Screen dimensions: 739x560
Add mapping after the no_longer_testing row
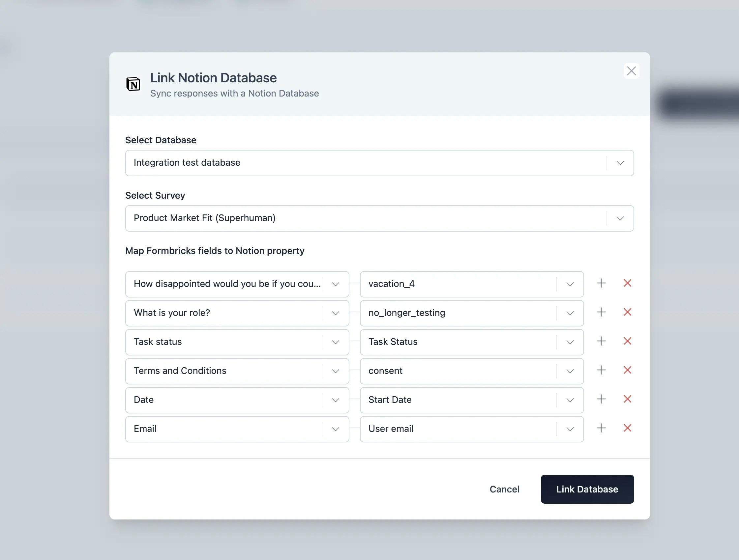[x=601, y=312]
